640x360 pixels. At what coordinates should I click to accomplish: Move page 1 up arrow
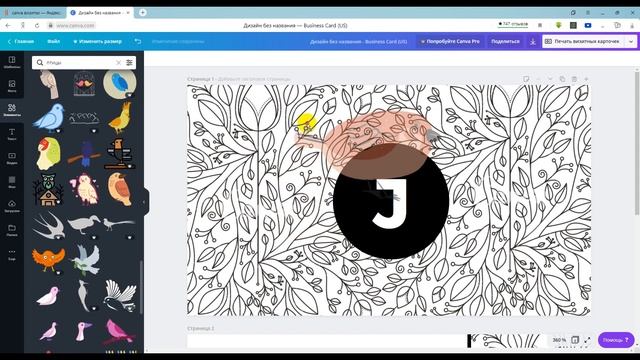pos(538,79)
